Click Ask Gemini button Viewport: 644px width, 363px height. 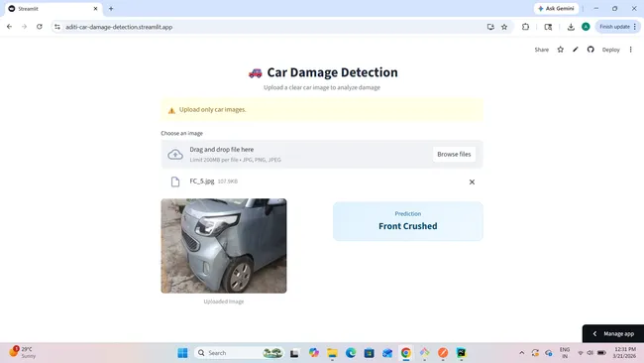pos(556,8)
